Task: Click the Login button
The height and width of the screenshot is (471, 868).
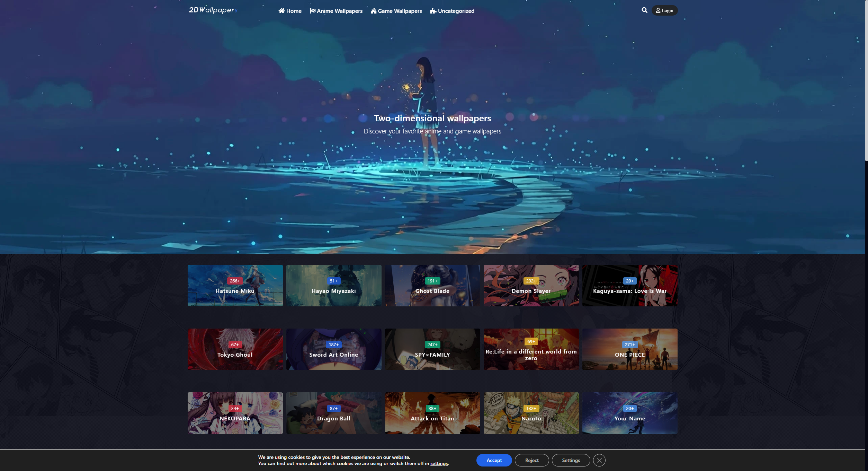Action: [664, 10]
